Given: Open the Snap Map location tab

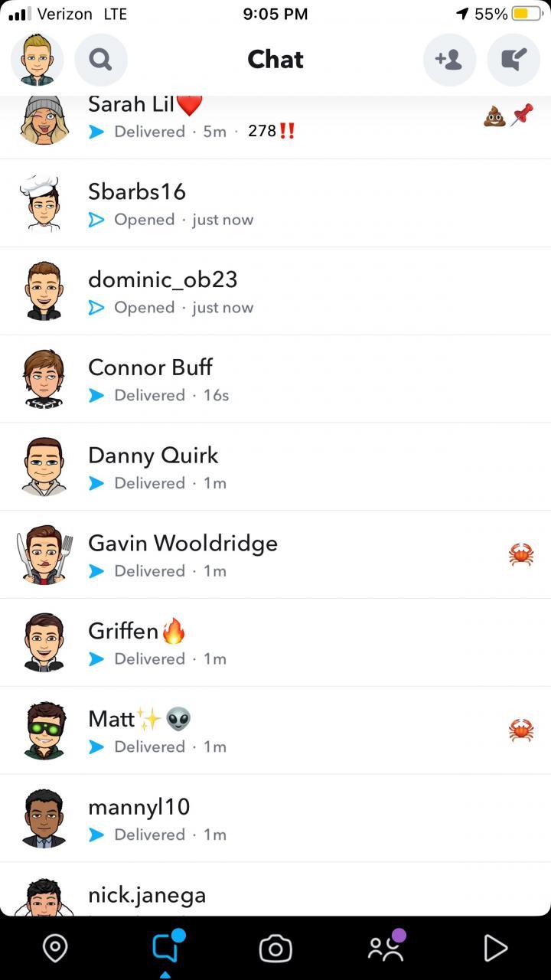Looking at the screenshot, I should click(x=55, y=949).
